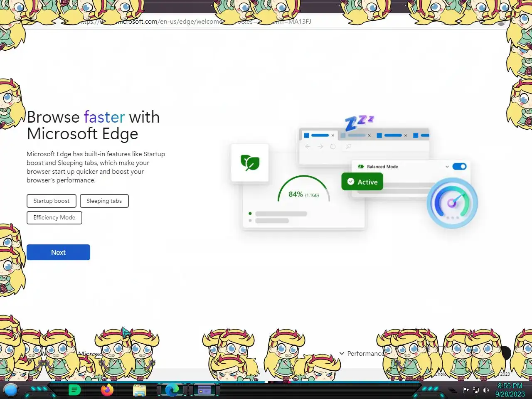Select the Efficiency Mode button
Screen dimensions: 532x399
coord(54,217)
